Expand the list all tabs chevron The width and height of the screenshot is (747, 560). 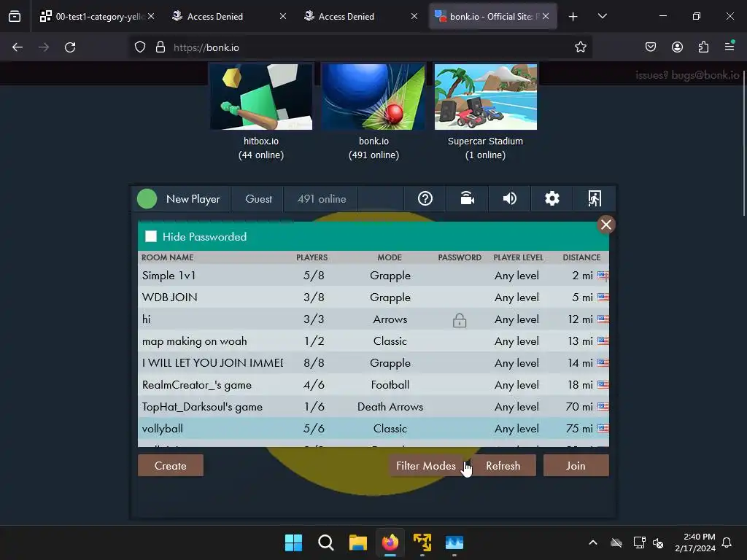[x=602, y=16]
